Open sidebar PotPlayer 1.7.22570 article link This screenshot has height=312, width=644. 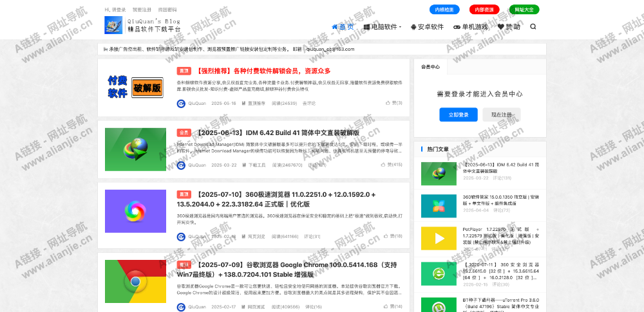coord(501,235)
